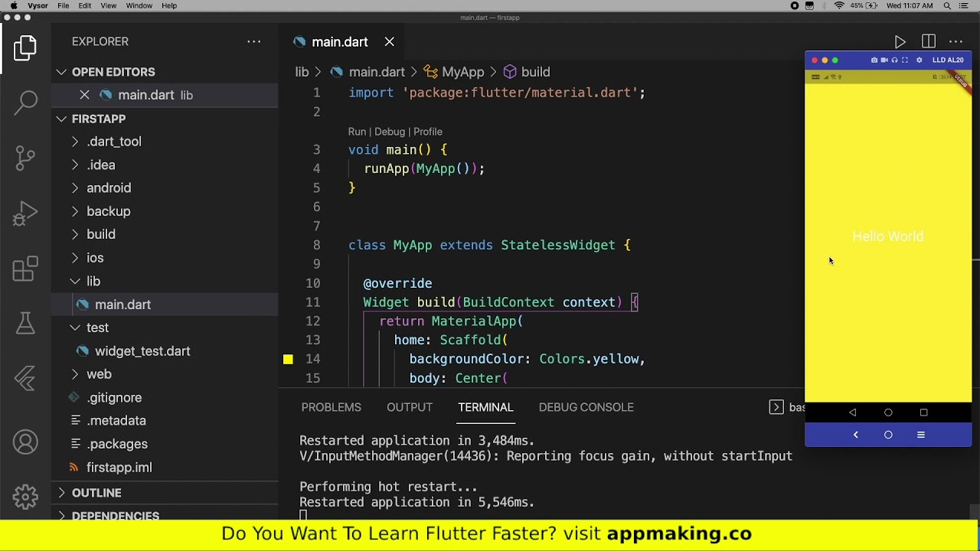Screen dimensions: 980x551
Task: Click Vysor's blue bar menu icon
Action: 921,435
